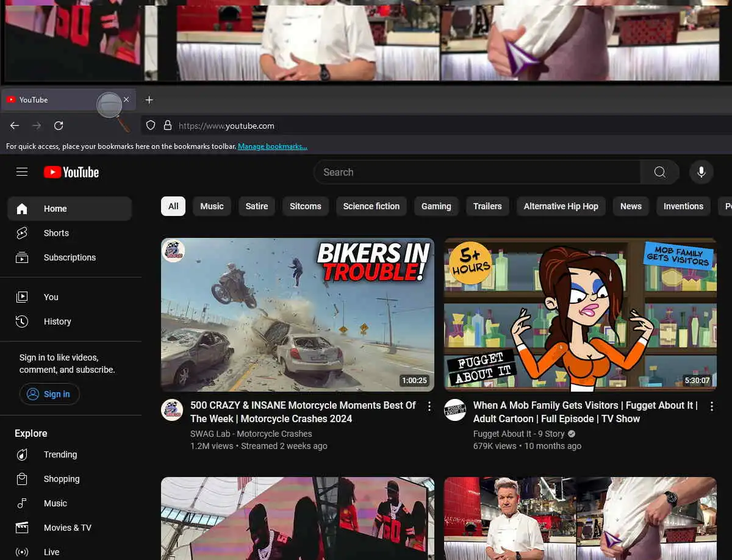Open Subscriptions in the sidebar
The height and width of the screenshot is (560, 732).
coord(70,257)
